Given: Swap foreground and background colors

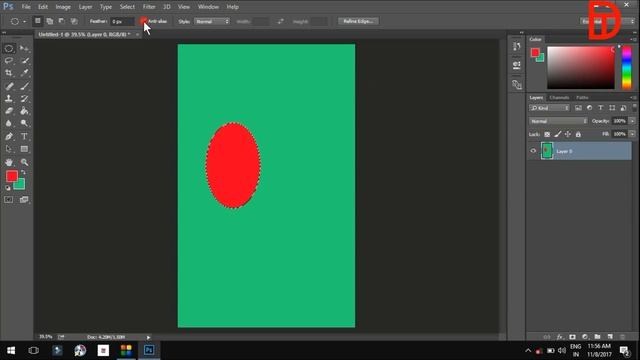Looking at the screenshot, I should pyautogui.click(x=23, y=173).
